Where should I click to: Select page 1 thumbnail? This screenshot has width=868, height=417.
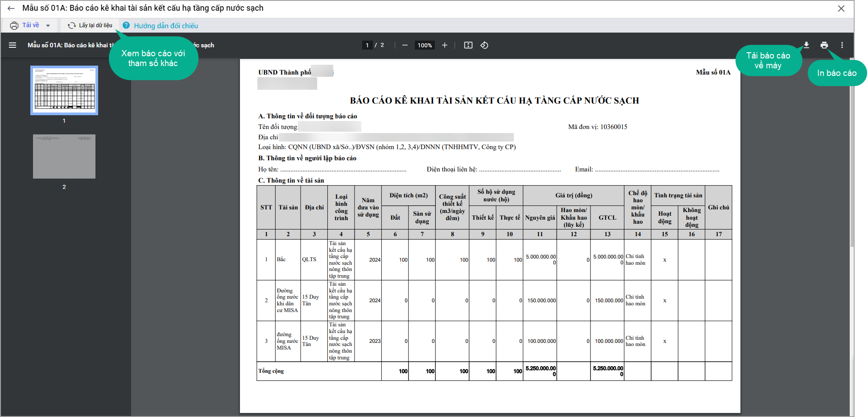tap(64, 90)
